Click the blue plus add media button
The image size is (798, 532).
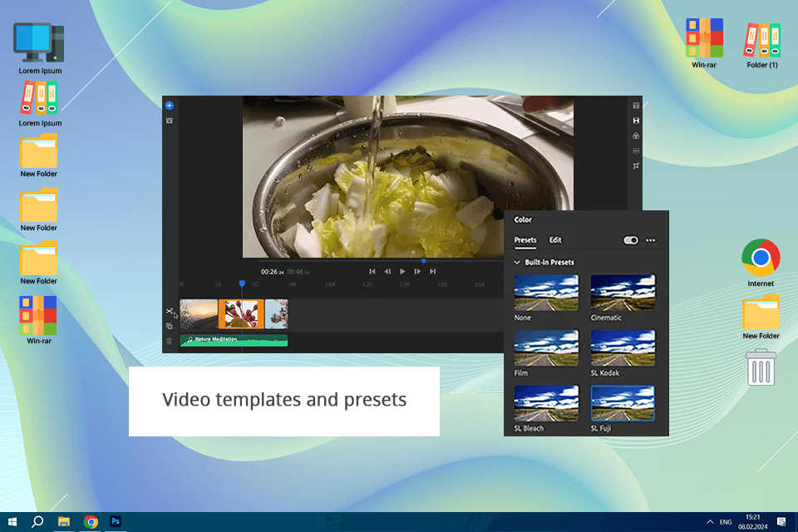(170, 106)
